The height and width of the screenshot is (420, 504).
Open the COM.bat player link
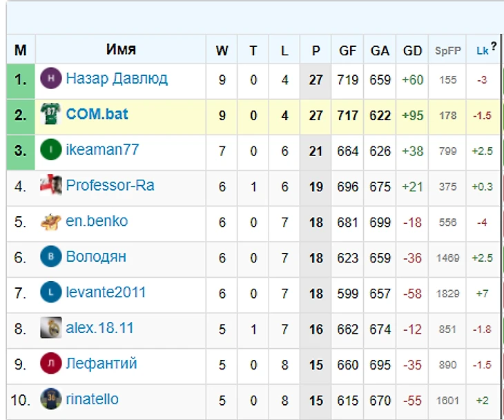(x=97, y=114)
